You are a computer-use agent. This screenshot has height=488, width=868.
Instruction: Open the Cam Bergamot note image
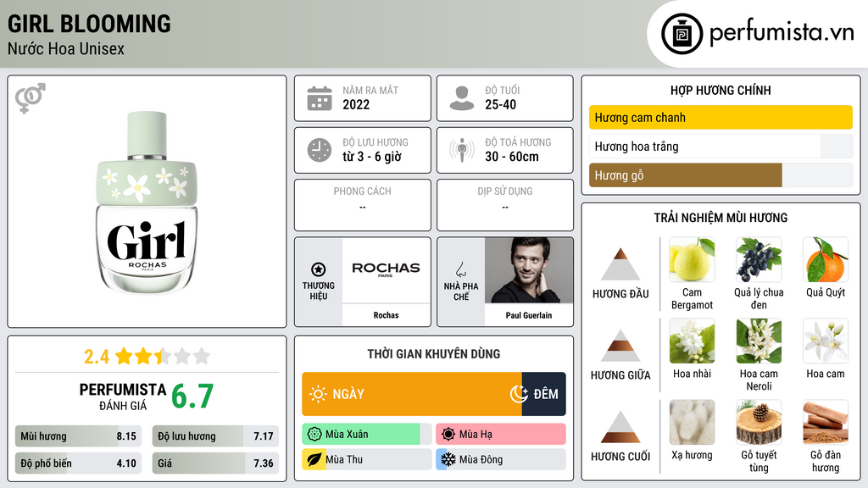click(692, 259)
